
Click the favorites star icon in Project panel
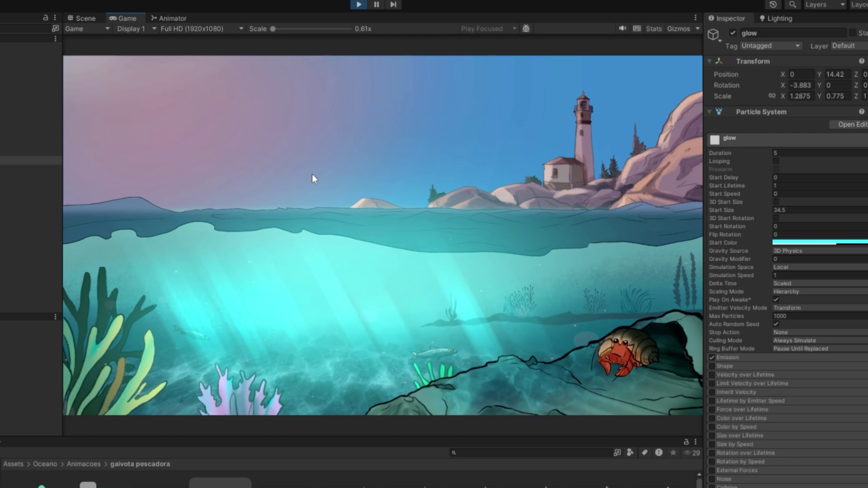pos(673,452)
